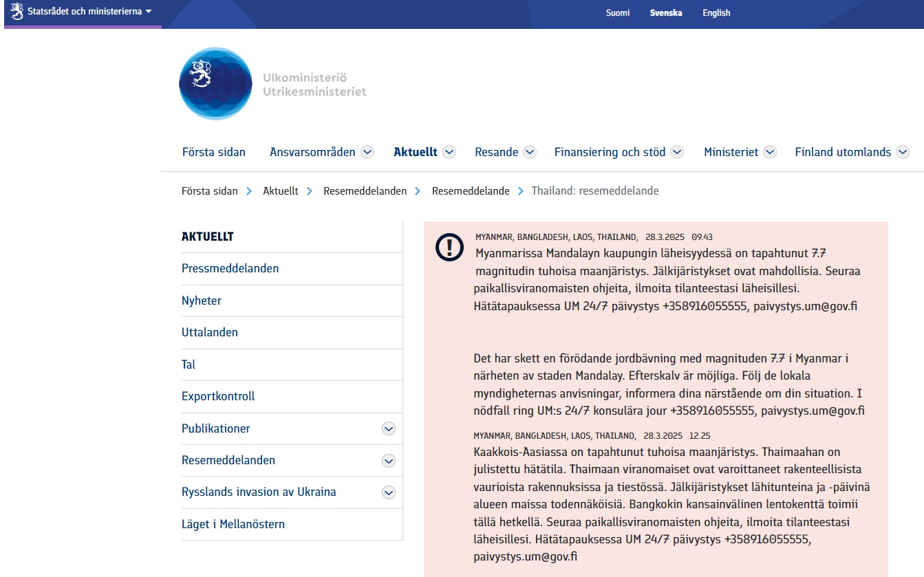The height and width of the screenshot is (577, 924).
Task: Open Pressmeddelanden in the sidebar
Action: (230, 268)
